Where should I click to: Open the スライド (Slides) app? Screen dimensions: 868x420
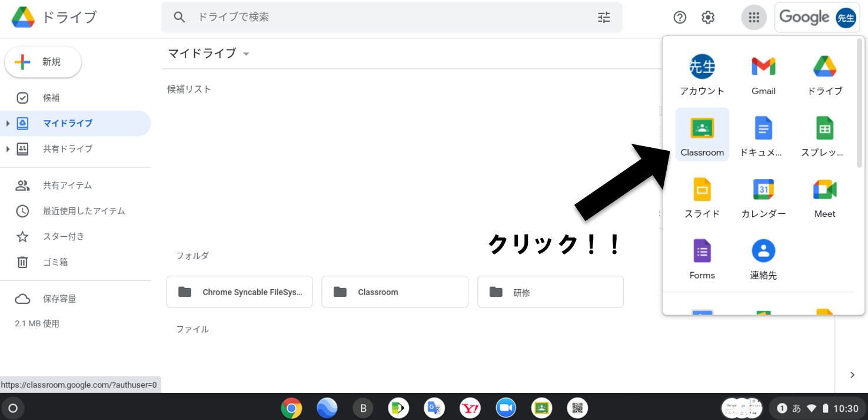[702, 196]
